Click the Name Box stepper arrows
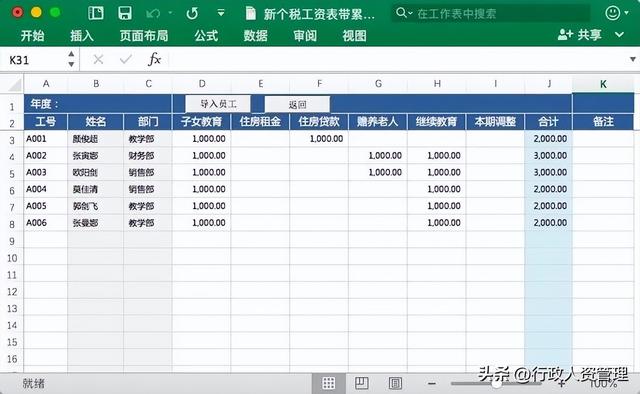The image size is (640, 394). (71, 59)
